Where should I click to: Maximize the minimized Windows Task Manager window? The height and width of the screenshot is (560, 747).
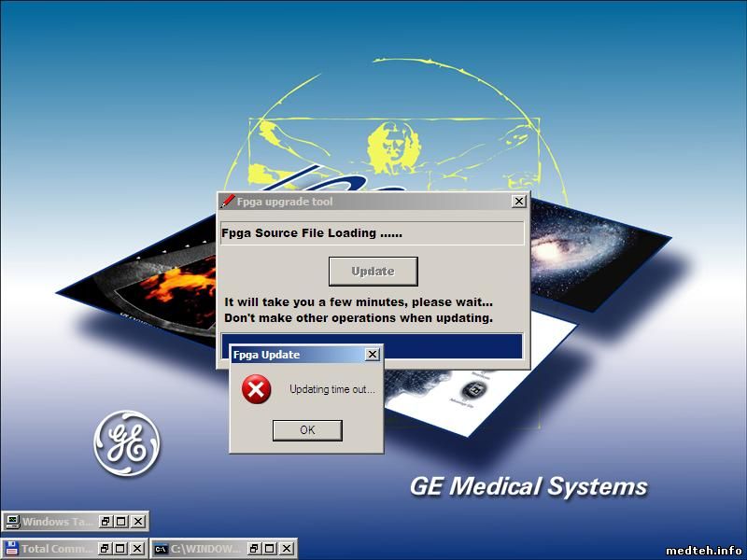click(121, 522)
